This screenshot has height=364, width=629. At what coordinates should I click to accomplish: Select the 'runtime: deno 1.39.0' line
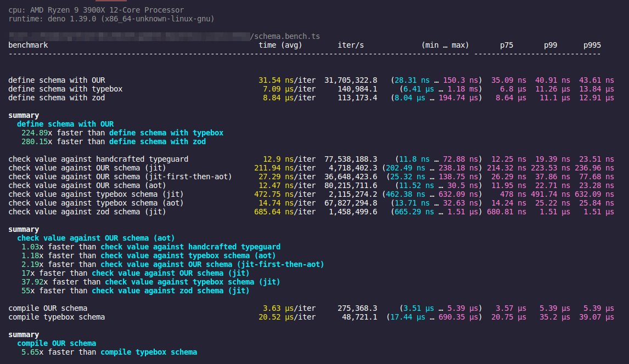click(111, 19)
